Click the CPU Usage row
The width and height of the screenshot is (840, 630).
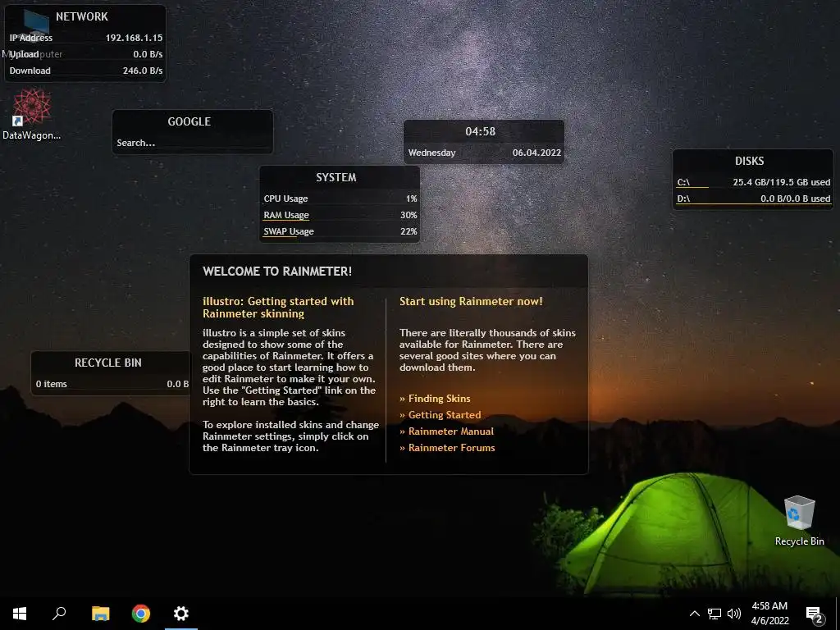point(340,199)
